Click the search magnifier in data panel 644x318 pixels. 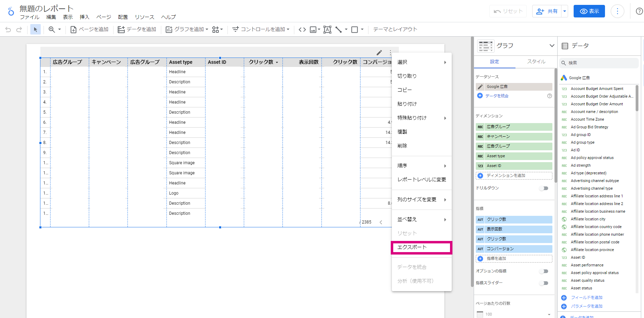click(563, 63)
